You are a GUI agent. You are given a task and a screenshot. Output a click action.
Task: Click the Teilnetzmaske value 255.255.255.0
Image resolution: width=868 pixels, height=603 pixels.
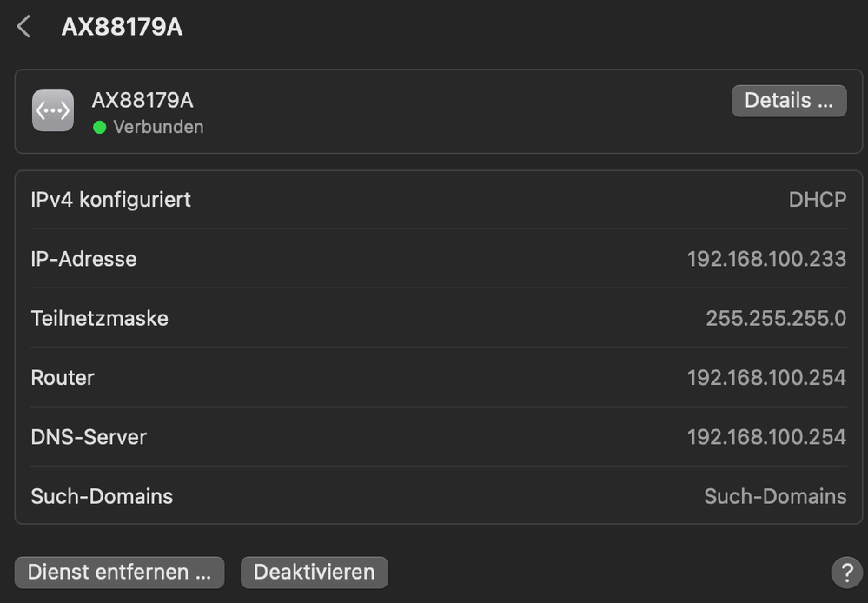pyautogui.click(x=775, y=318)
